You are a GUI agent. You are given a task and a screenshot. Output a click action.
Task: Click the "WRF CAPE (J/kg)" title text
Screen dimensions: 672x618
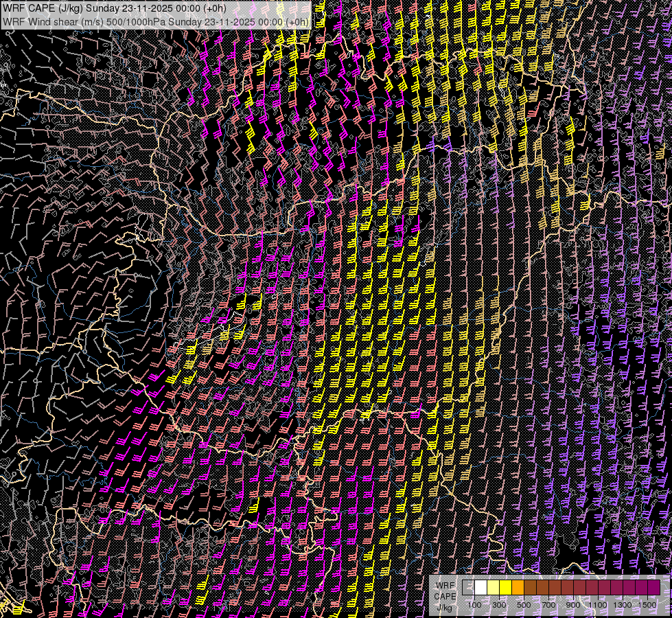(x=43, y=8)
